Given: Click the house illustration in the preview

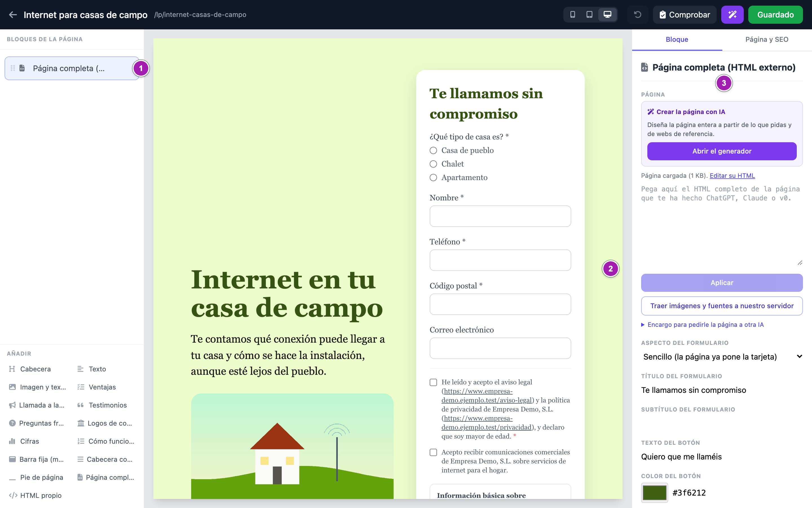Looking at the screenshot, I should (292, 446).
